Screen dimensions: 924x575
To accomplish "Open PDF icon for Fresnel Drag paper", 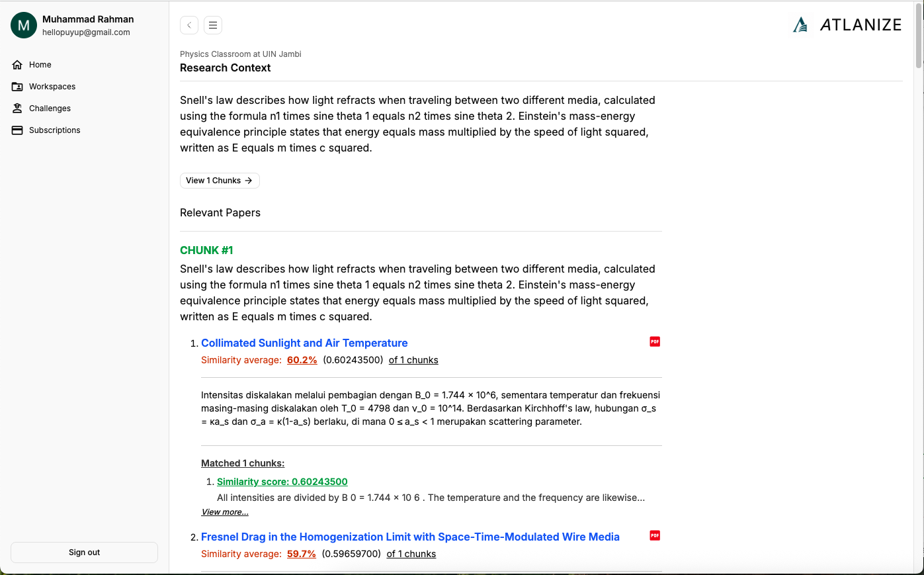I will [655, 535].
